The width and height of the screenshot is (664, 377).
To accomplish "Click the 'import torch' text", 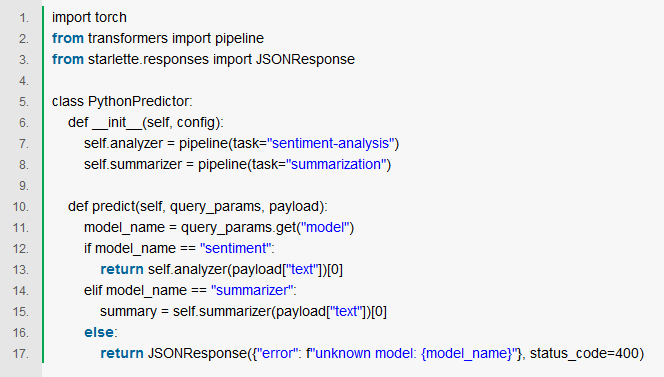I will (89, 17).
